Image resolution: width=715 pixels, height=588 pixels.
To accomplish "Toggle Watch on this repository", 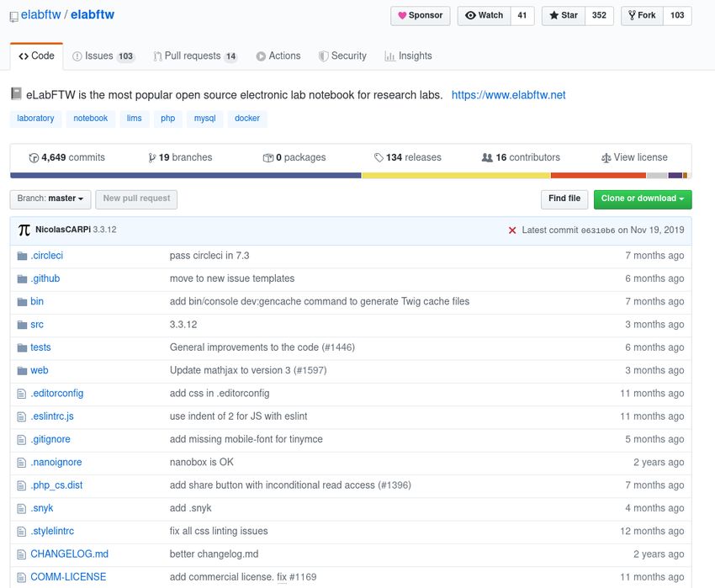I will click(x=485, y=15).
